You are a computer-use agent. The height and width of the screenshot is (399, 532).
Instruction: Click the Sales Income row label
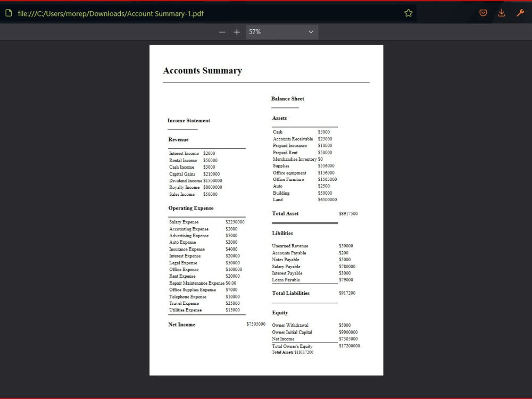point(182,194)
